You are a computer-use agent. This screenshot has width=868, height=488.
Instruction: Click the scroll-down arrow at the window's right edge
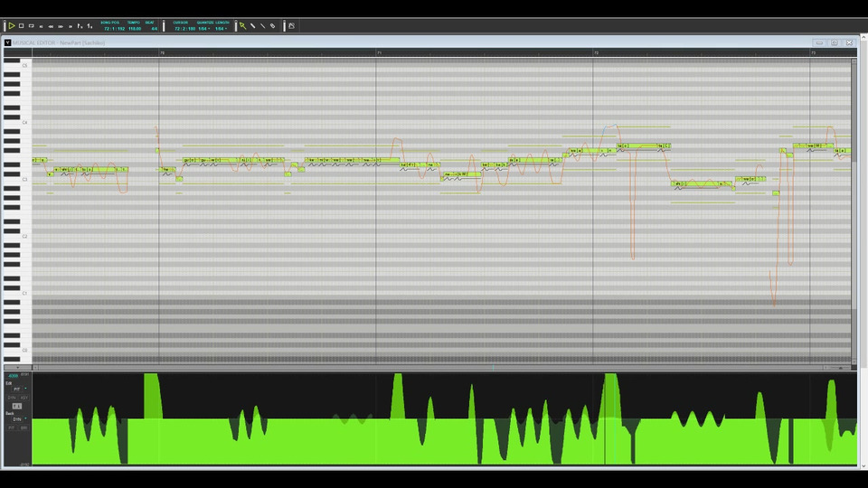click(x=863, y=466)
